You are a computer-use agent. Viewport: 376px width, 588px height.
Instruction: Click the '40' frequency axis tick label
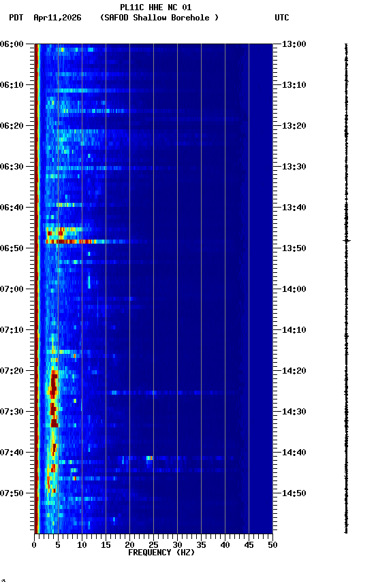point(225,545)
